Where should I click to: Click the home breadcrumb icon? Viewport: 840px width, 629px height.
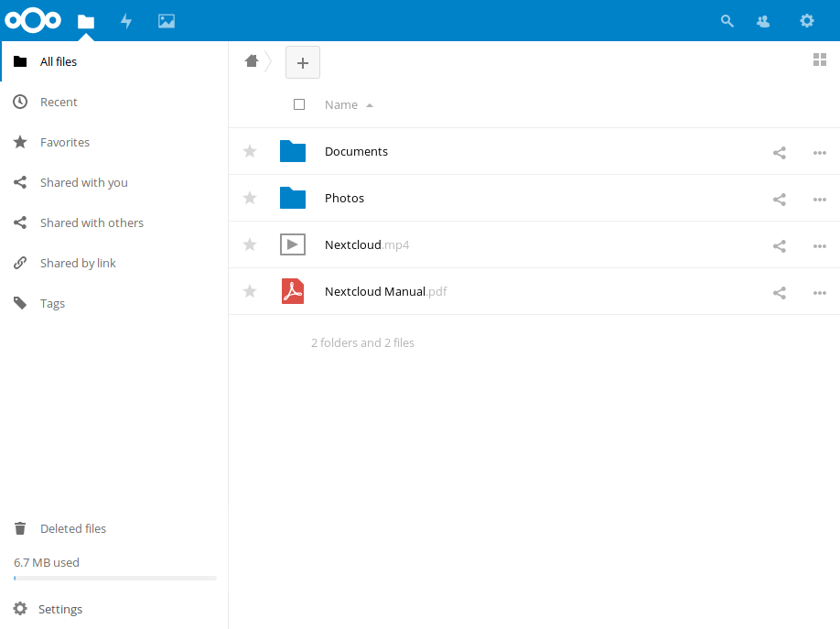click(252, 61)
